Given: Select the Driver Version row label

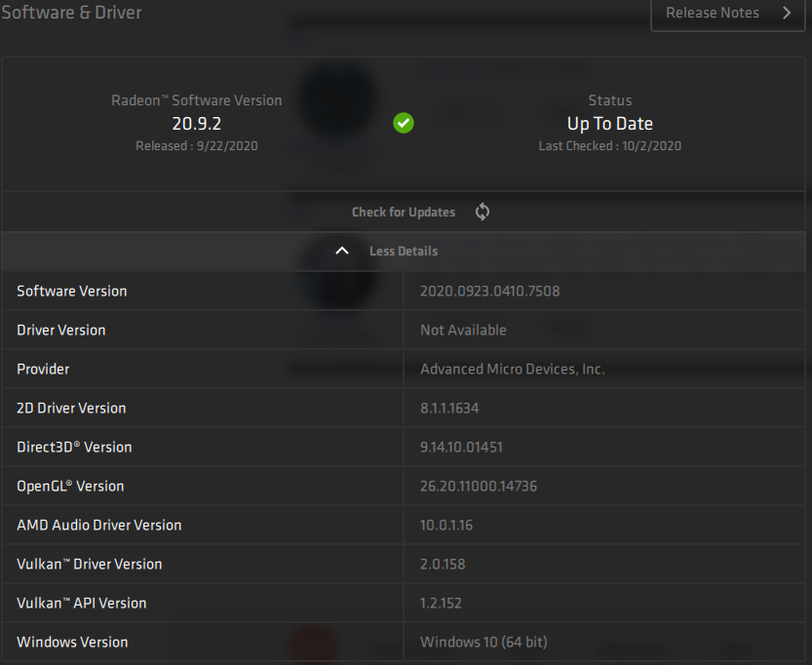Looking at the screenshot, I should 61,330.
